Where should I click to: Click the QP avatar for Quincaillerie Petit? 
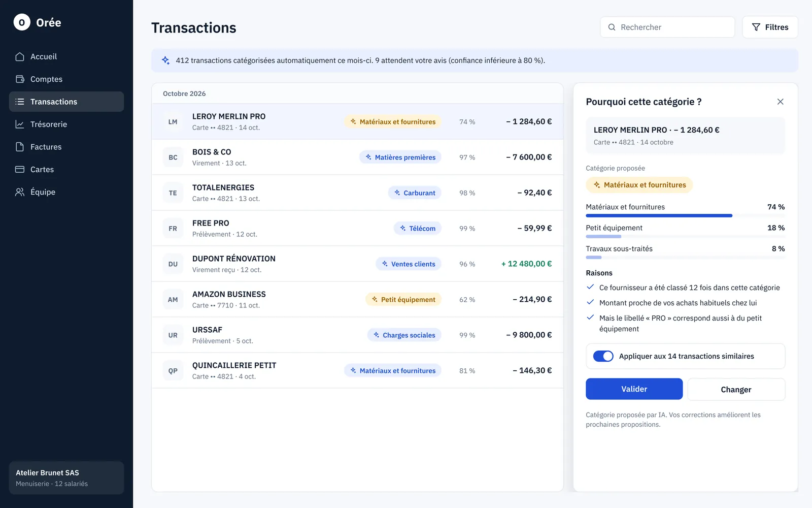point(173,371)
